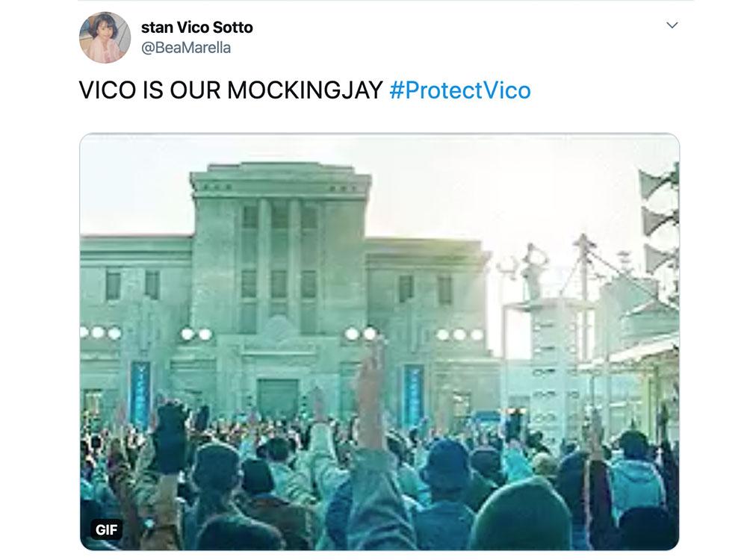This screenshot has height=560, width=747.
Task: Click the dark beanie hat in foreground
Action: coord(521,514)
